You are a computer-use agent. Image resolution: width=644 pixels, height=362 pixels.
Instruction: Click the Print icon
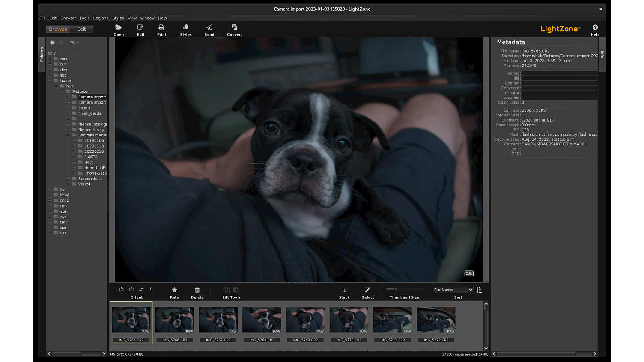[x=161, y=27]
